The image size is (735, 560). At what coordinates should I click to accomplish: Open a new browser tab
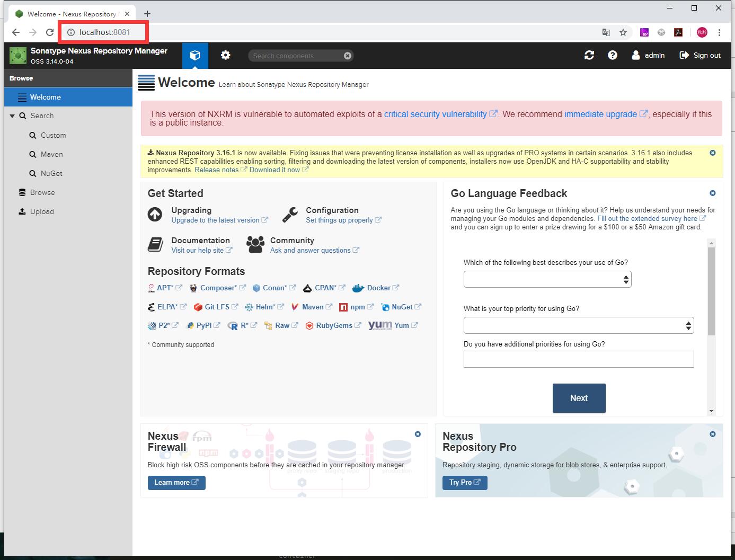coord(147,14)
